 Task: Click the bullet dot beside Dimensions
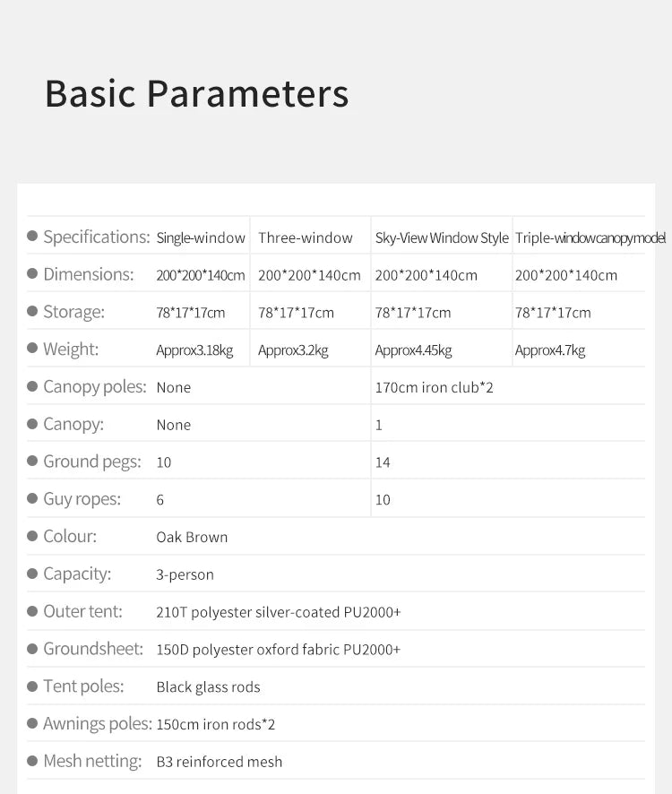pyautogui.click(x=32, y=273)
